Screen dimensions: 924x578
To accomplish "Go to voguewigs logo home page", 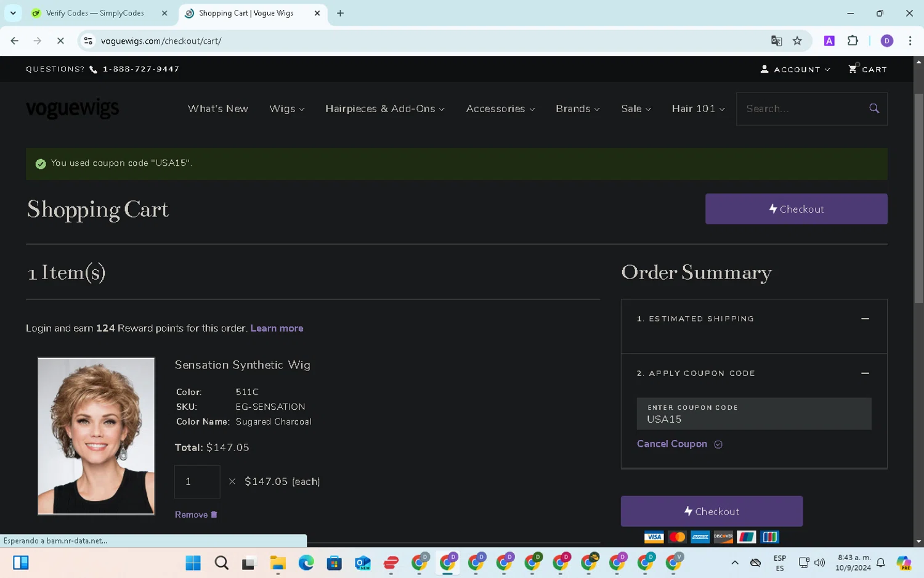I will coord(73,108).
